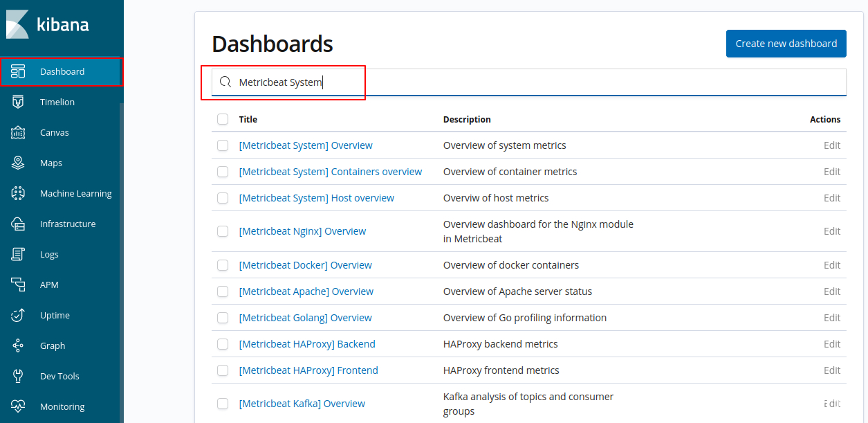
Task: Focus the dashboard search field
Action: coord(529,82)
